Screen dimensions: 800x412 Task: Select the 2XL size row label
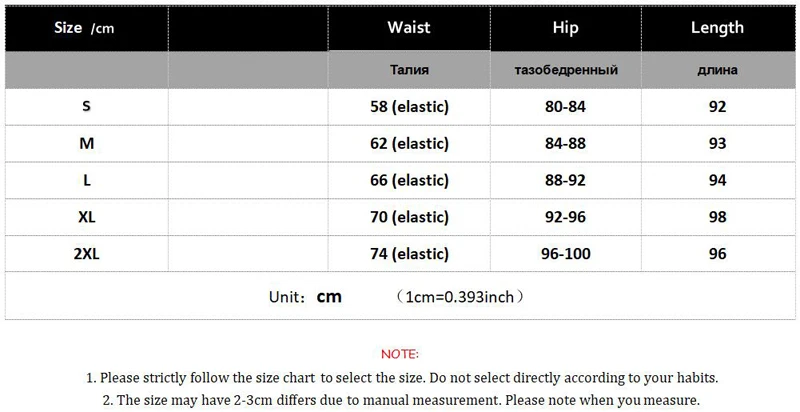[86, 254]
